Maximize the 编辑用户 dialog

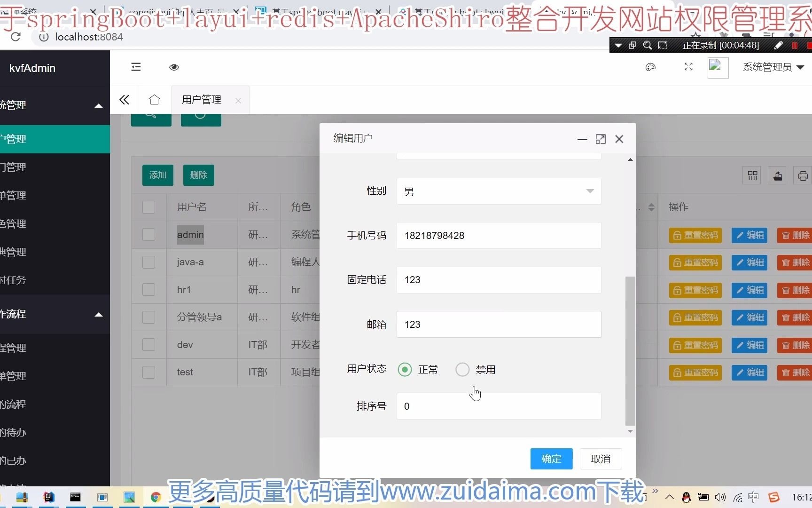click(601, 139)
